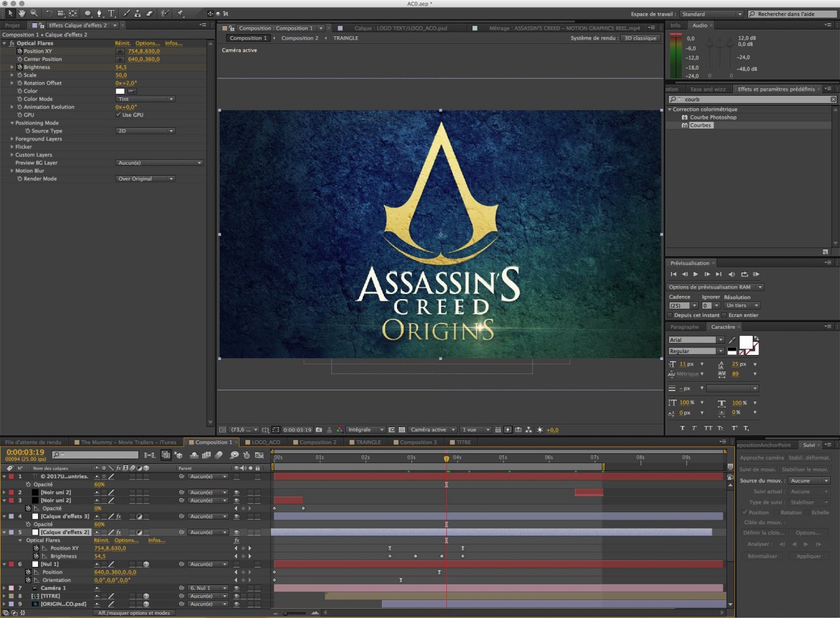The height and width of the screenshot is (618, 840).
Task: Open the Source Type 2D dropdown
Action: point(146,131)
